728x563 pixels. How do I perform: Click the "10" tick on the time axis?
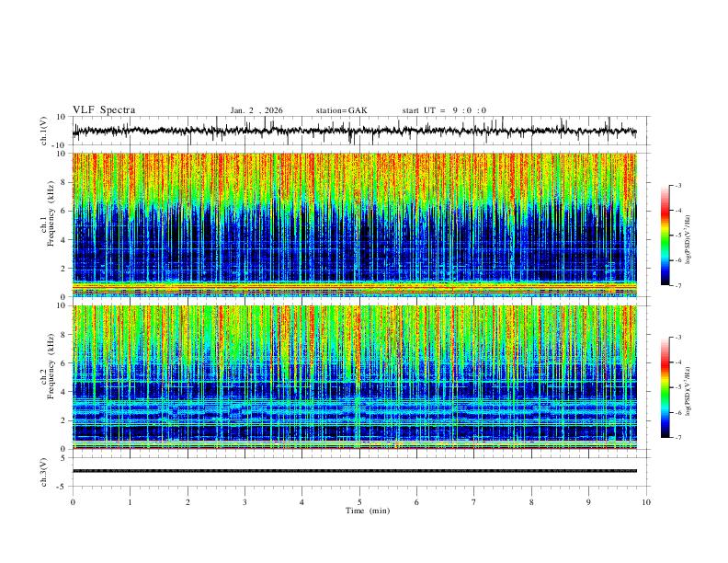point(646,502)
